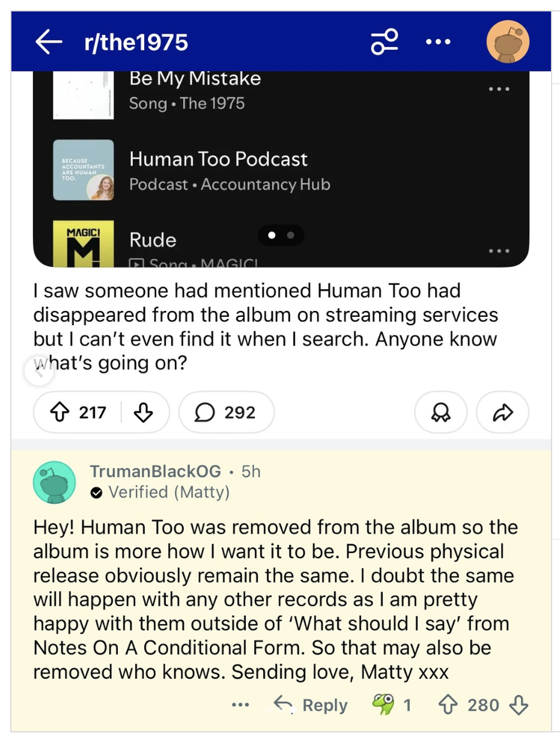Tap the TrumanBlackOG commenter avatar

(54, 482)
